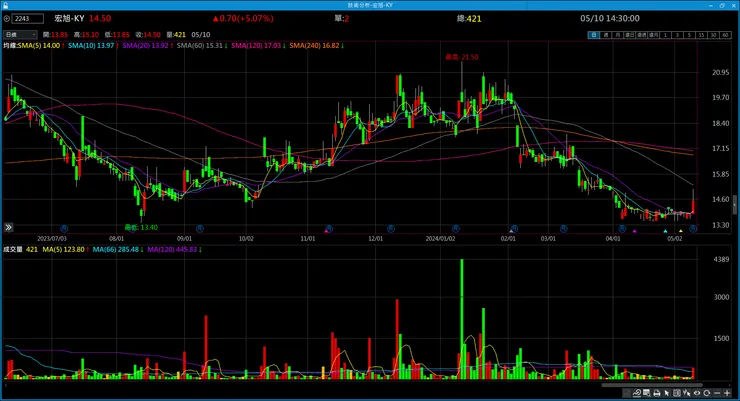Click the SMA(60) 15.31 indicator label
740x401 pixels.
tap(200, 46)
